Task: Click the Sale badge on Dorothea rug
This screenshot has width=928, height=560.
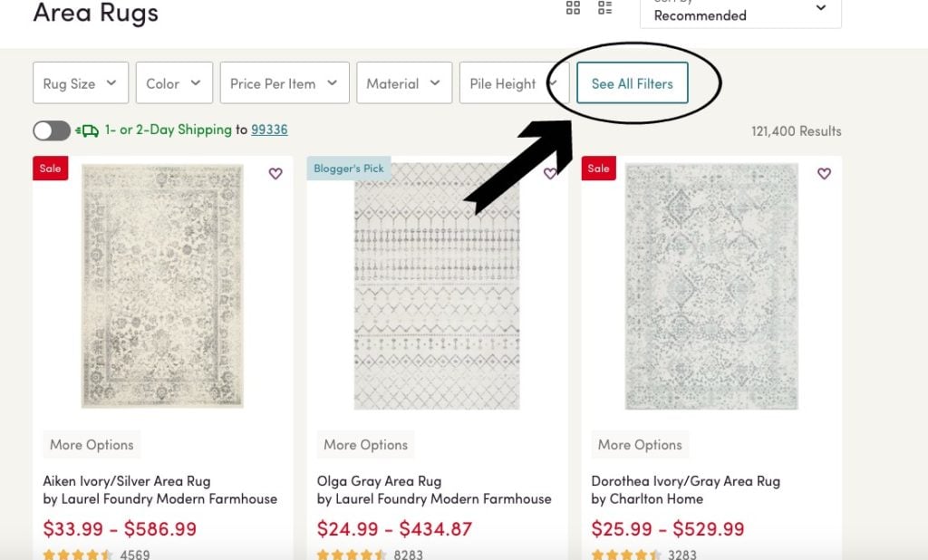Action: pyautogui.click(x=598, y=169)
